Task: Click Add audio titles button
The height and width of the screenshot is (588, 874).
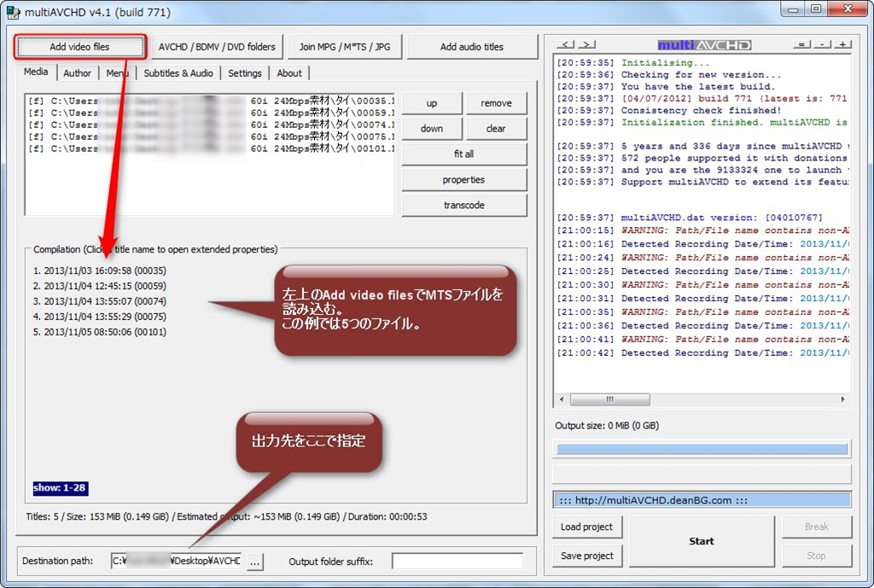Action: pyautogui.click(x=471, y=47)
